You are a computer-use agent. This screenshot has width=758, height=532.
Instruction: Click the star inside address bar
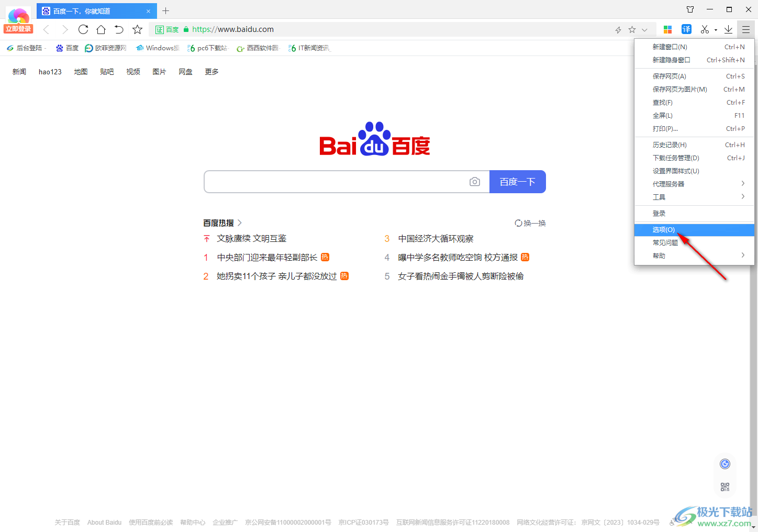click(x=632, y=30)
